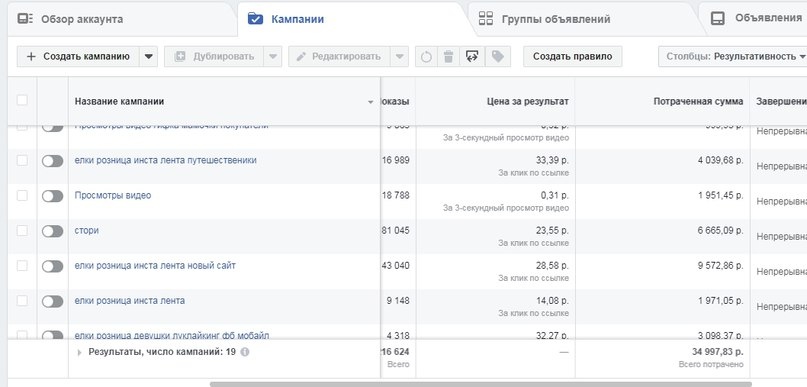
Task: Expand the Результаты, число кампаний row
Action: click(79, 353)
